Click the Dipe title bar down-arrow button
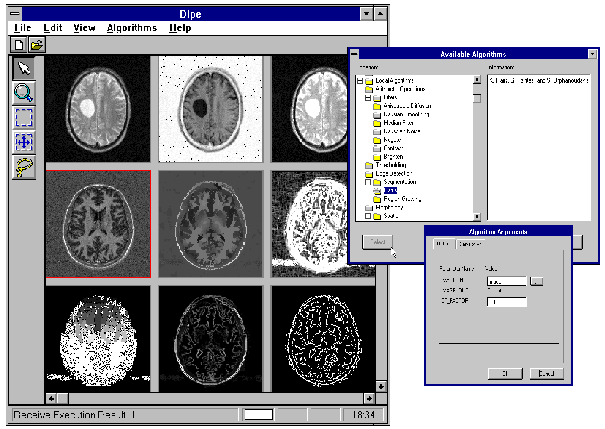The width and height of the screenshot is (605, 429). [x=367, y=14]
